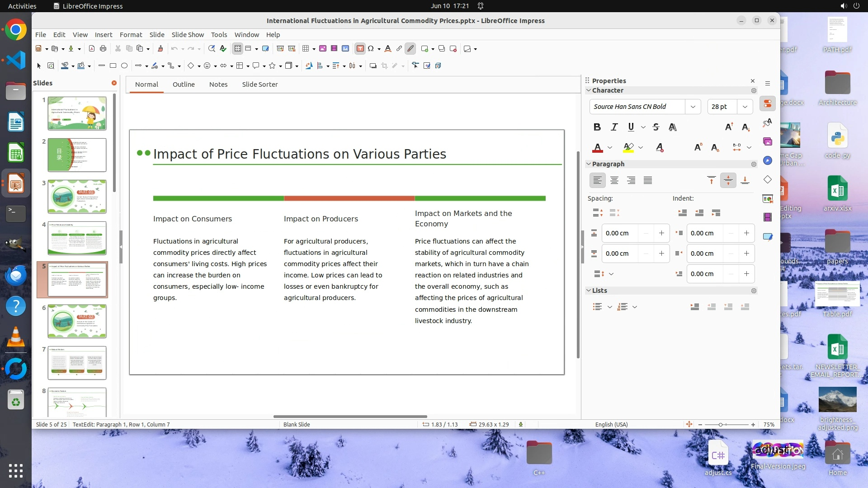Toggle the Display Grid button

238,49
